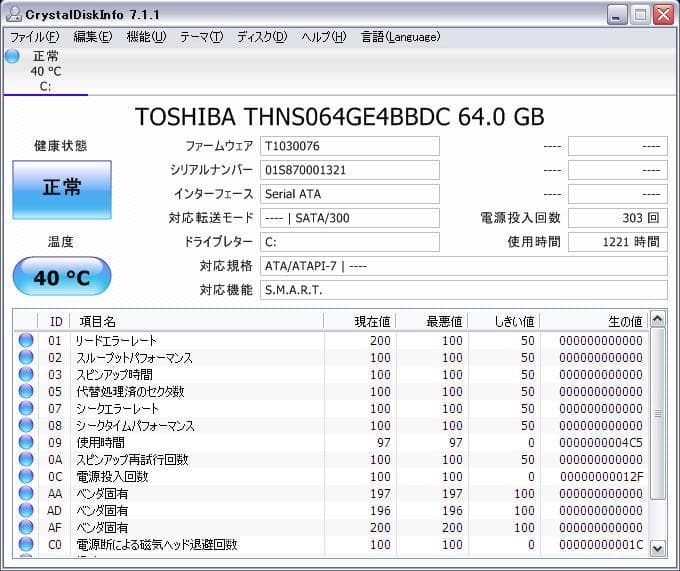
Task: Click raw value 0000000004C5 in 使用時間 row
Action: [x=601, y=443]
